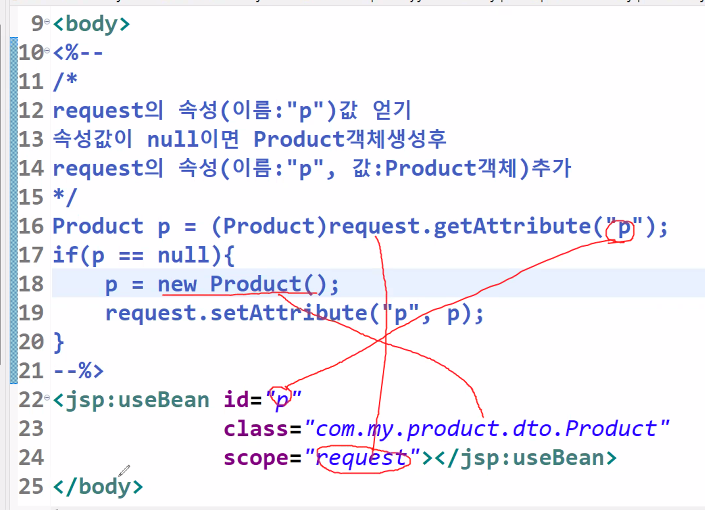
Task: Click line number 18 in the gutter
Action: tap(31, 284)
